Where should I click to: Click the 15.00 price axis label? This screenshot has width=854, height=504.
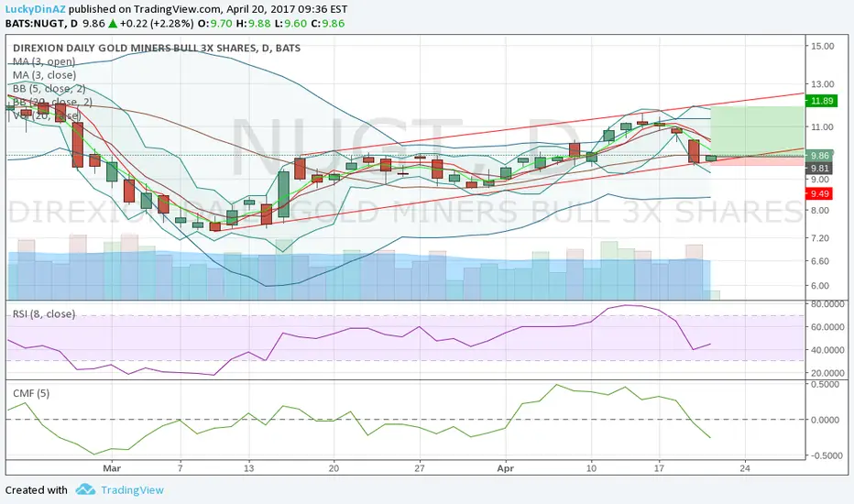[x=823, y=47]
